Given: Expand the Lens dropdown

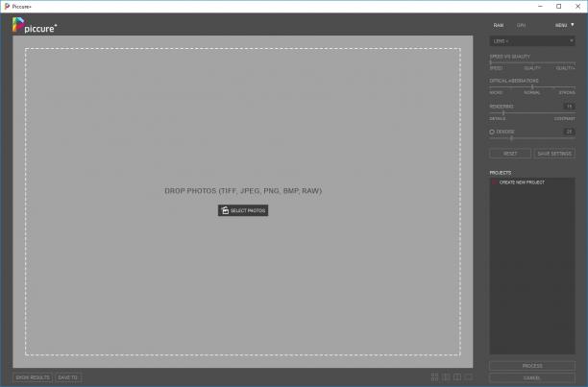Looking at the screenshot, I should (x=532, y=41).
